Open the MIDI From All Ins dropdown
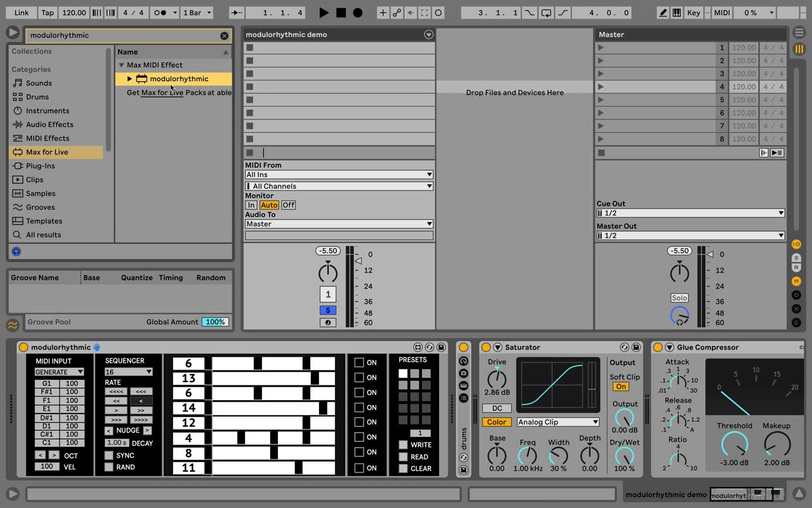 [339, 175]
